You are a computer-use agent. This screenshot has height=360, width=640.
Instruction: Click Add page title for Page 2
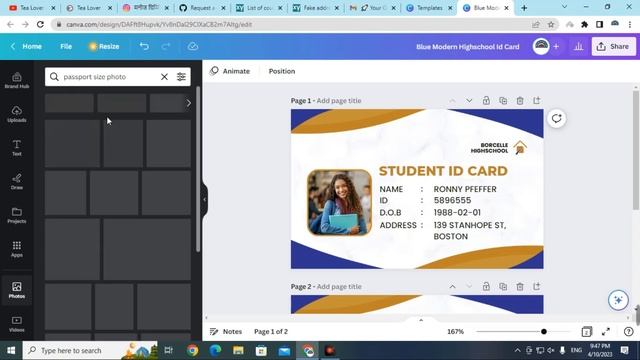coord(339,287)
